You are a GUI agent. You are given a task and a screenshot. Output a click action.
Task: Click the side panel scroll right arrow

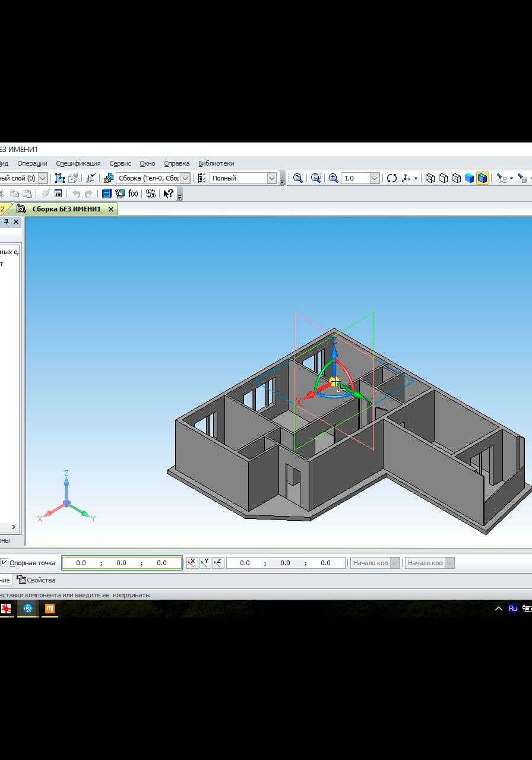click(x=14, y=527)
